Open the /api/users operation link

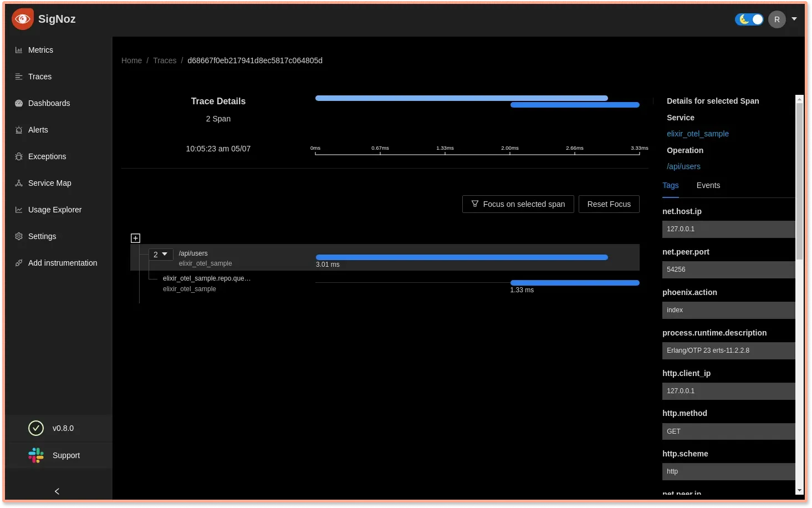click(x=683, y=166)
